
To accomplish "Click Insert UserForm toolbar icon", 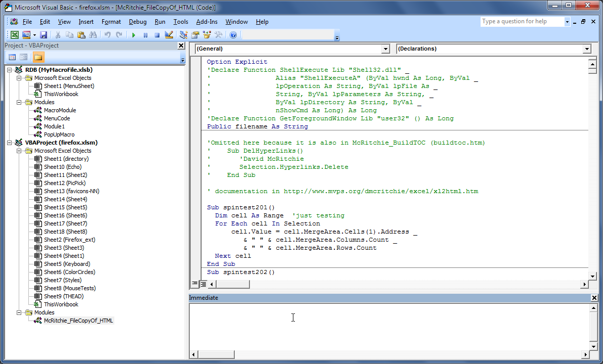I will click(26, 35).
